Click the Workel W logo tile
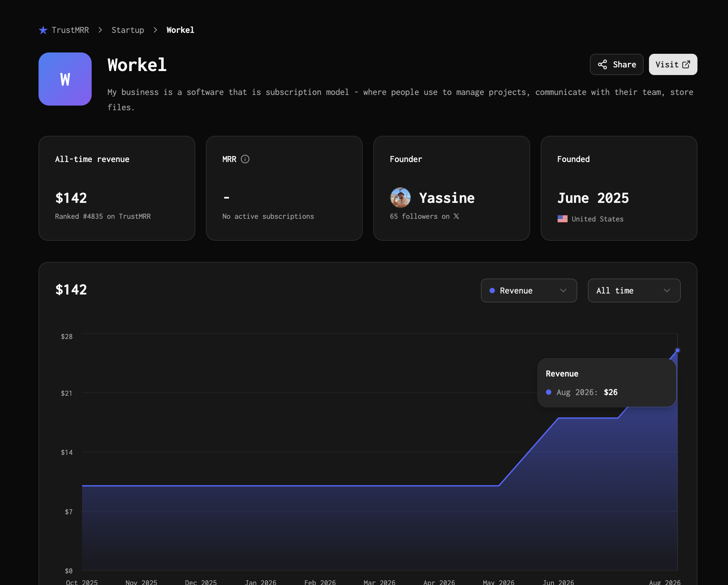This screenshot has width=728, height=585. (65, 79)
